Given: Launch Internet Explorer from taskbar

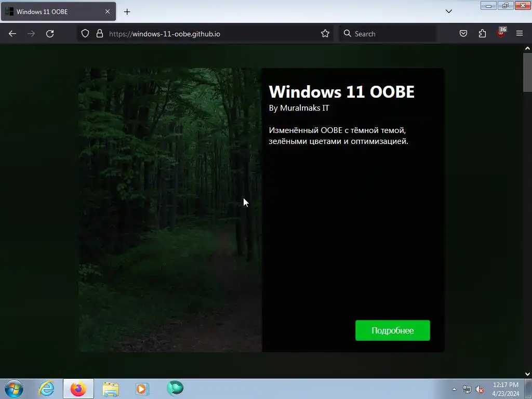Looking at the screenshot, I should click(46, 389).
